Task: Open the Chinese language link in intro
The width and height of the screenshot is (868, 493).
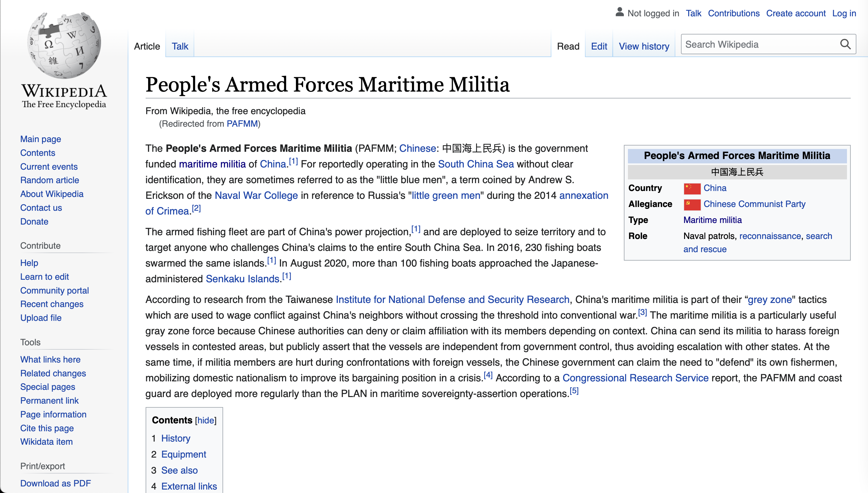Action: coord(417,148)
